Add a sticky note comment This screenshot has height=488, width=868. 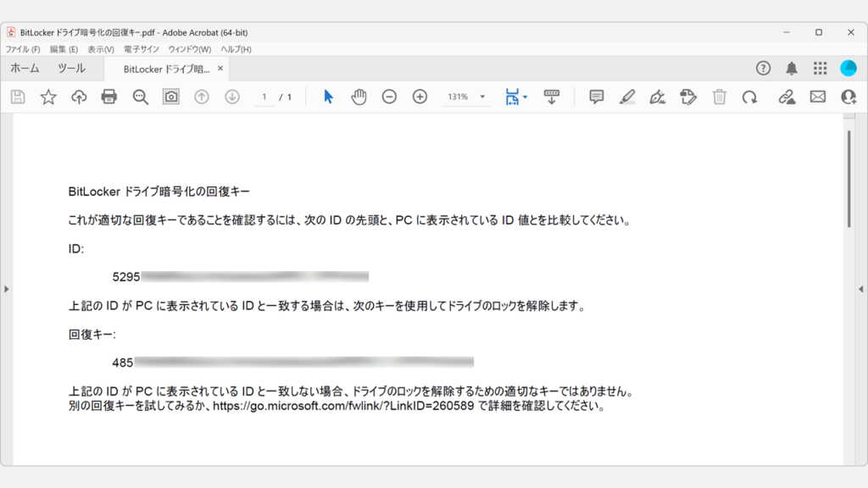pos(596,97)
